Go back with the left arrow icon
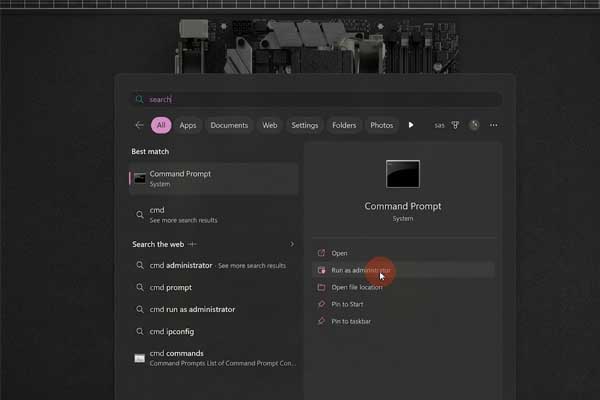600x400 pixels. click(x=139, y=125)
